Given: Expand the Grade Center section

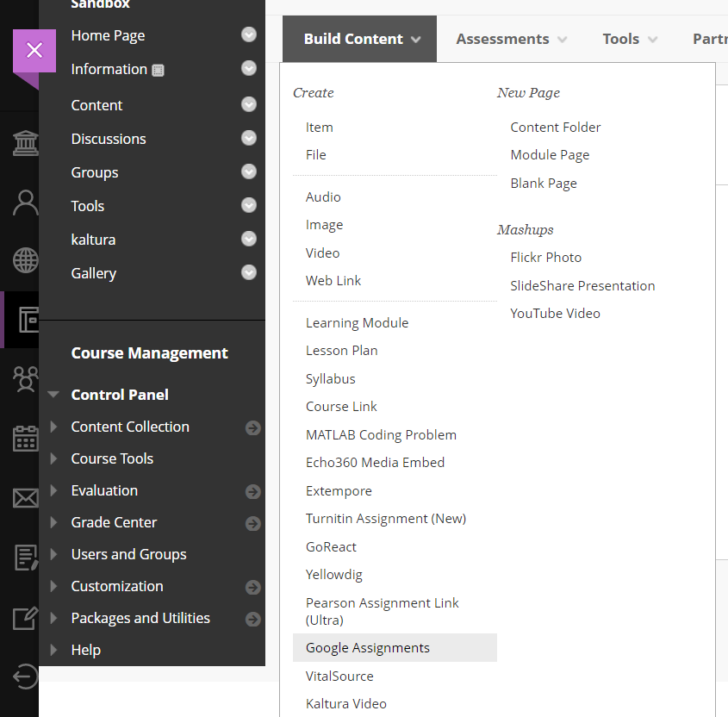Looking at the screenshot, I should pos(54,522).
